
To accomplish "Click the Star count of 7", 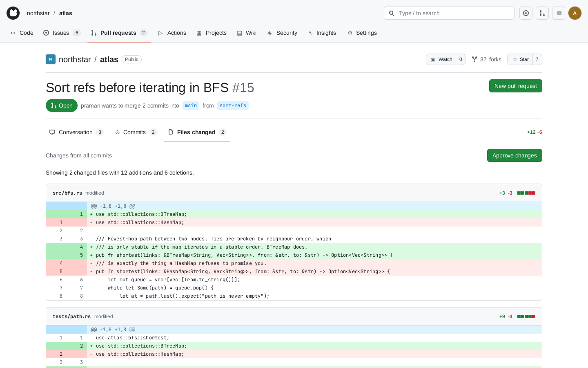I will [537, 59].
